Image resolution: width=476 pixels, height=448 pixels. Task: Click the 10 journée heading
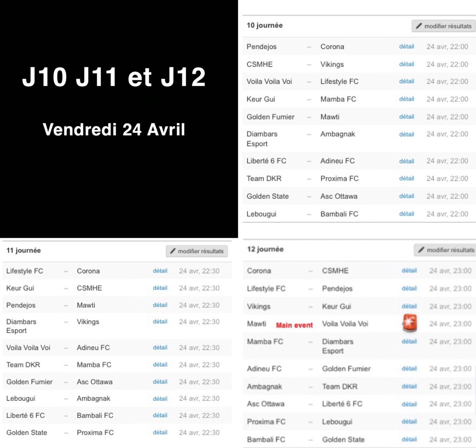265,25
